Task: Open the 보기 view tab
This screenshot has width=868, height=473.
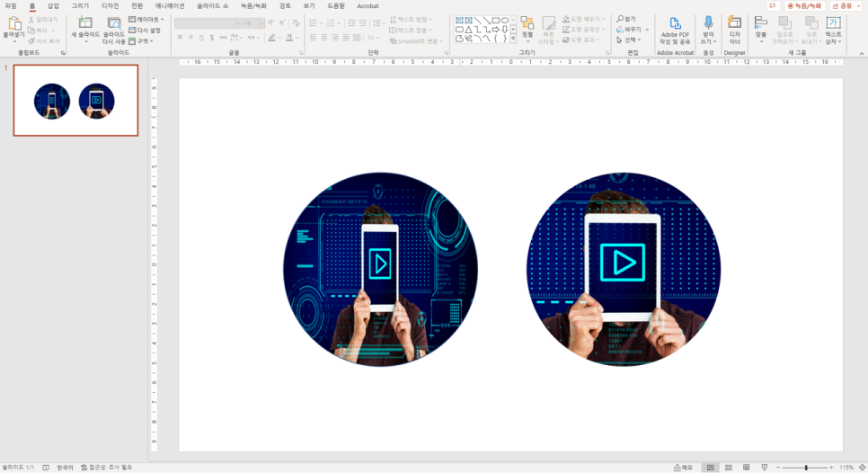Action: (x=309, y=6)
